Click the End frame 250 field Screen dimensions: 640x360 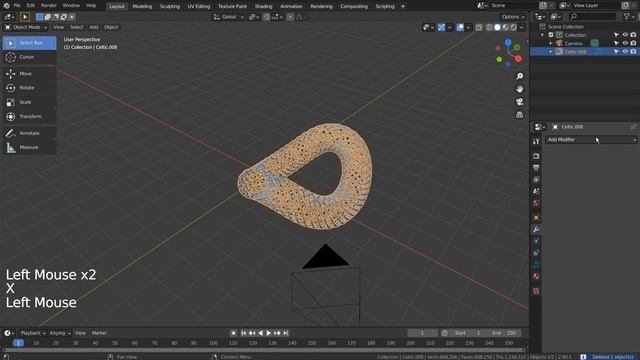503,333
